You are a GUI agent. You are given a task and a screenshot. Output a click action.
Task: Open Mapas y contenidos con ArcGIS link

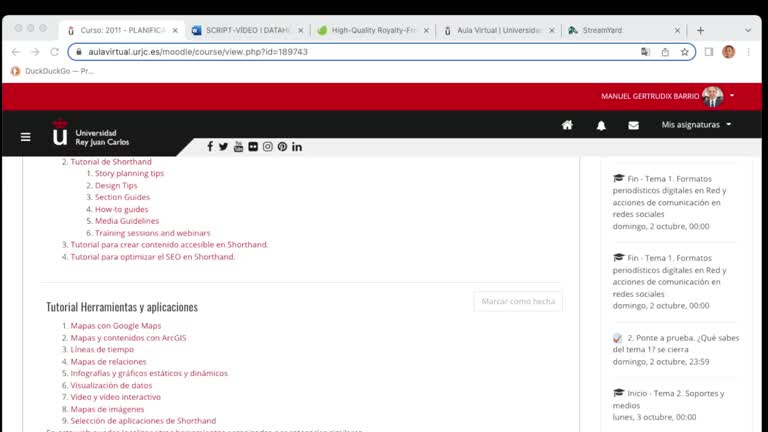point(128,338)
